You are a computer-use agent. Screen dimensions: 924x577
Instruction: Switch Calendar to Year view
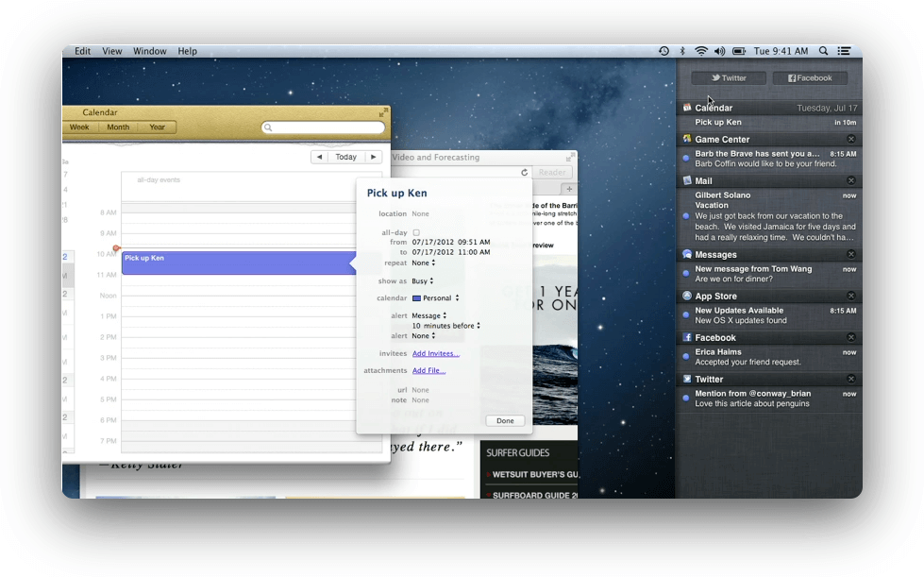click(x=157, y=127)
